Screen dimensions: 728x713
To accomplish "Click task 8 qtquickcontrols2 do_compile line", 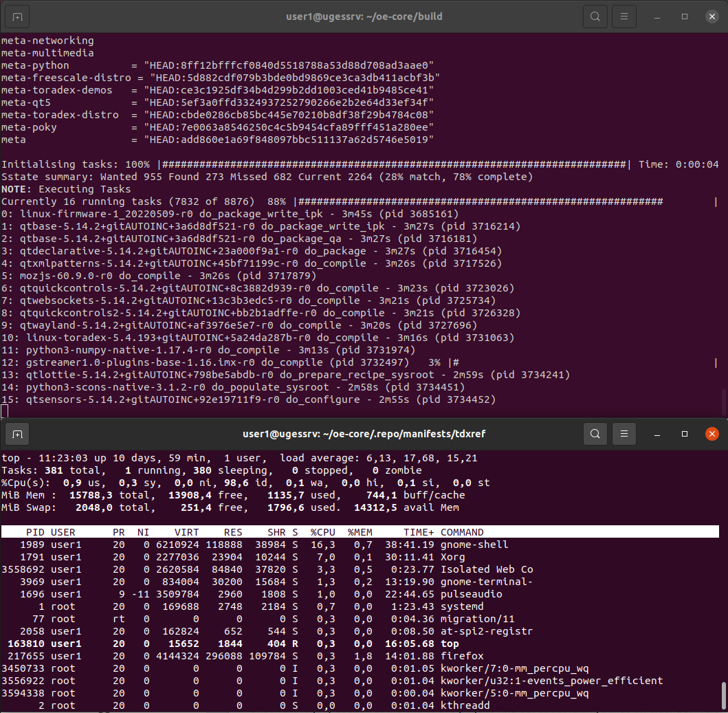I will pyautogui.click(x=261, y=313).
